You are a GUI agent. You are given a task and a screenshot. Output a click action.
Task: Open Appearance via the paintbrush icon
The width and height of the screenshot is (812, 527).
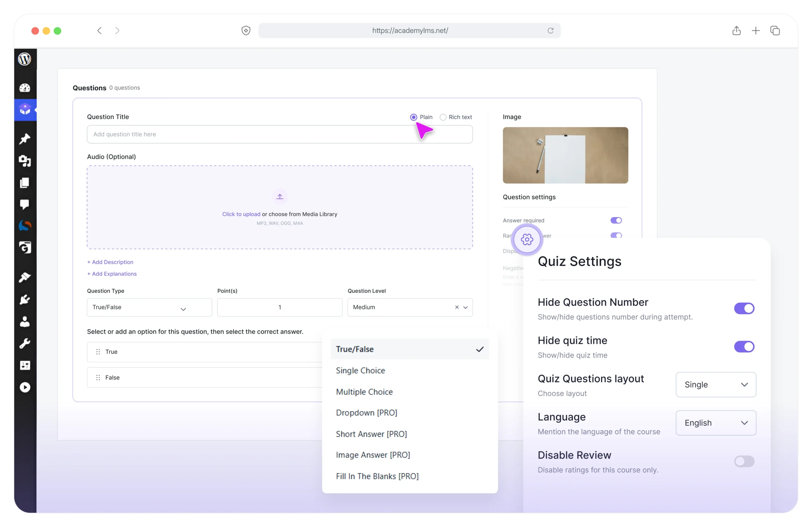tap(24, 277)
